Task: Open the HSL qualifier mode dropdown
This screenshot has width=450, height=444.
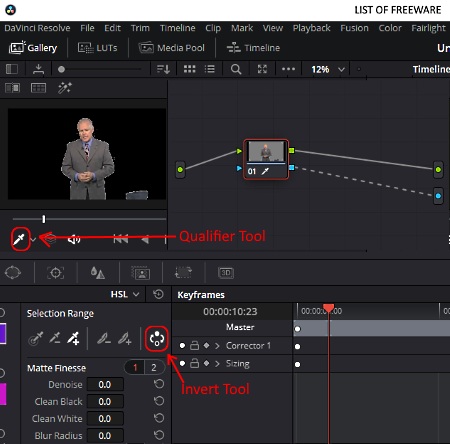Action: pyautogui.click(x=125, y=294)
